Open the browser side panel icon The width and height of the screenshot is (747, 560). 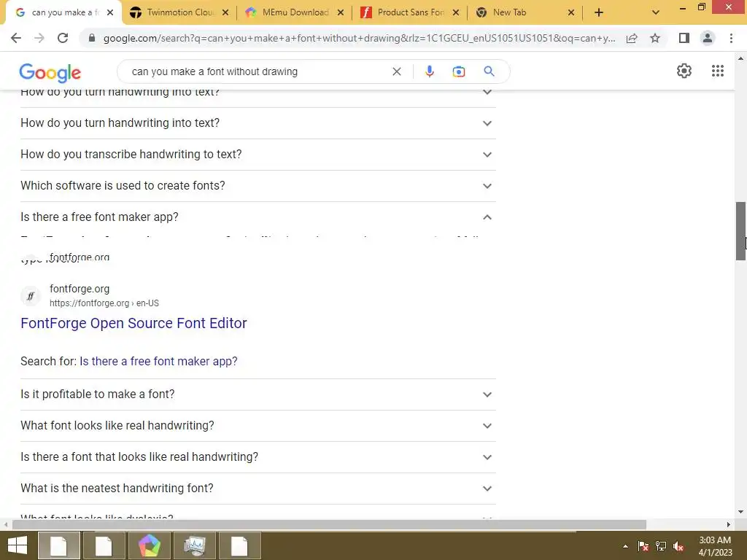click(684, 38)
